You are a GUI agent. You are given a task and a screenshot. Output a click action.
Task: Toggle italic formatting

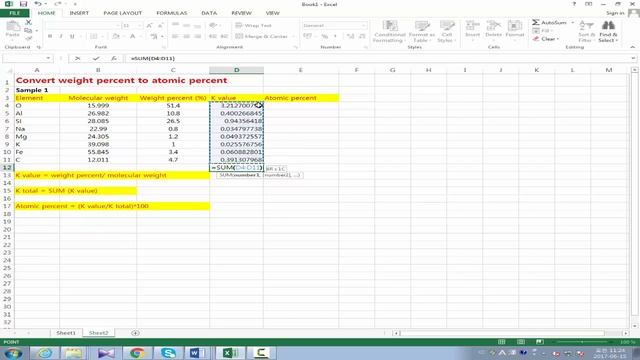pos(61,36)
